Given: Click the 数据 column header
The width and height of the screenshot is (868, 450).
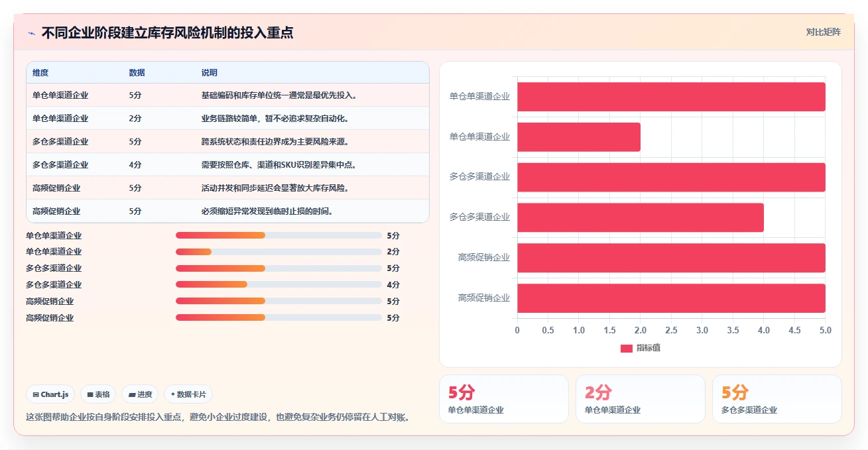Looking at the screenshot, I should point(137,73).
